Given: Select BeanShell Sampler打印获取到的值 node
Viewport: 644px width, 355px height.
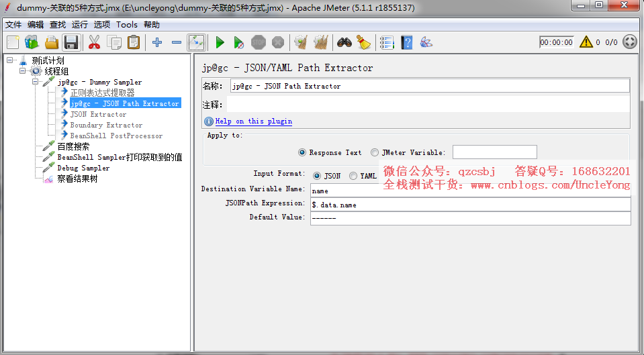Looking at the screenshot, I should [120, 157].
